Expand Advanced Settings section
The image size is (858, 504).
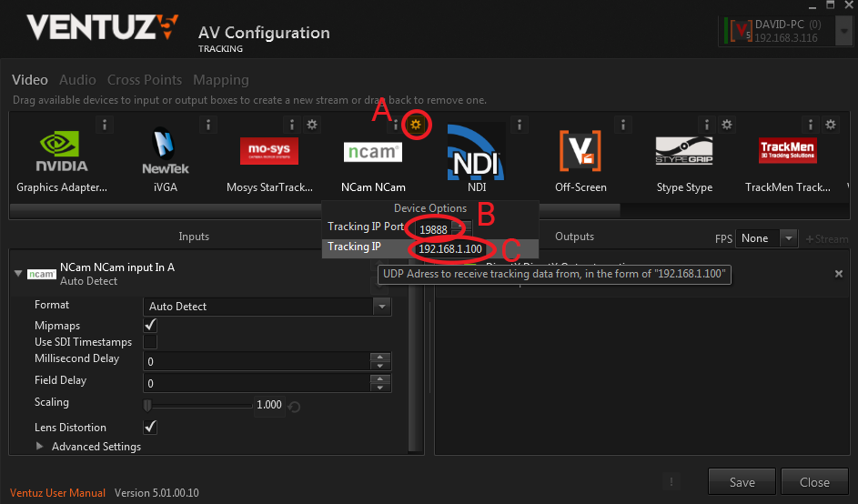click(40, 447)
